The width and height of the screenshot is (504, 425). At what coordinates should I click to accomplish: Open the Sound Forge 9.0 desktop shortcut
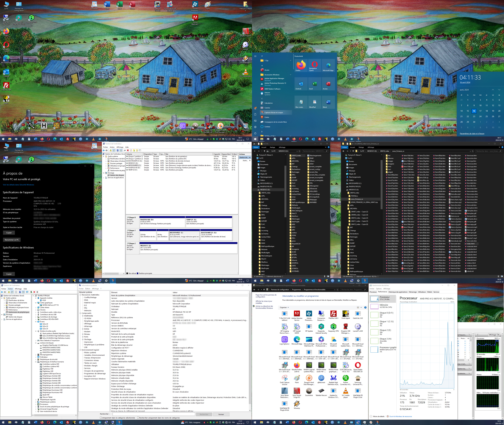pos(245,32)
